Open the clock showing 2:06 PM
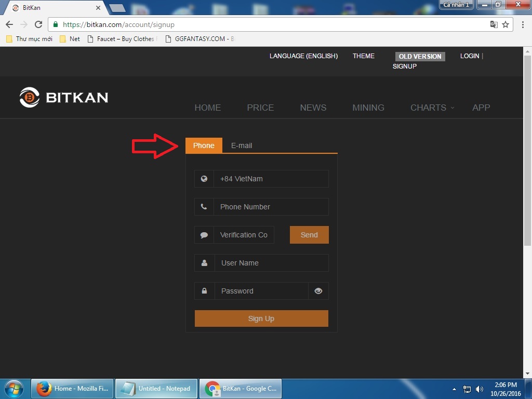Screen dimensions: 532x399 coord(506,389)
